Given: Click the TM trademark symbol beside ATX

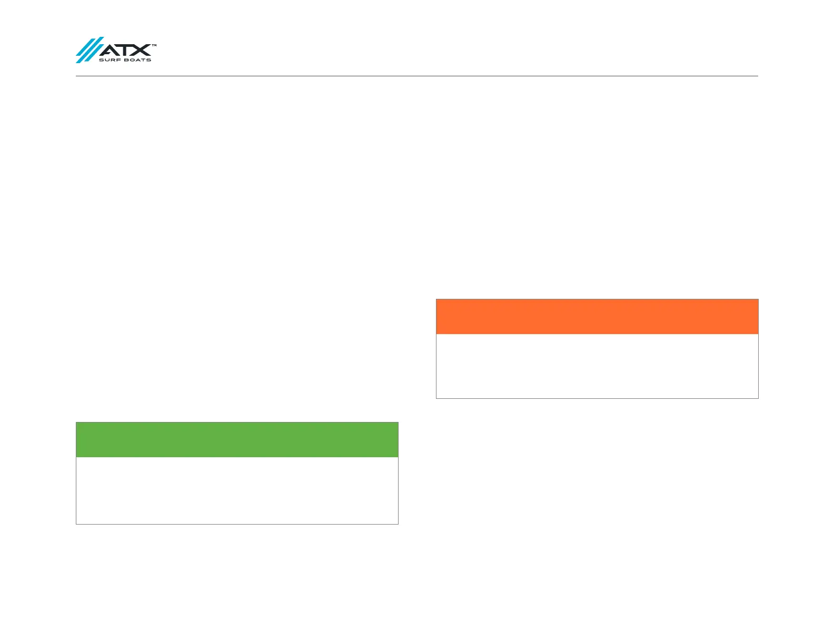Looking at the screenshot, I should click(x=154, y=46).
